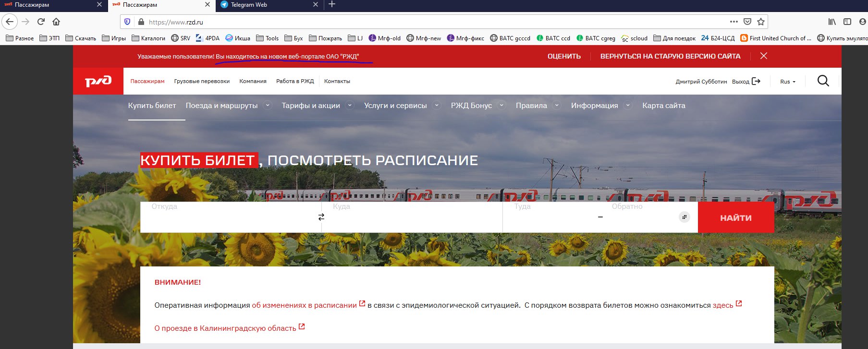Open Дмитрий Субботин profile link
The width and height of the screenshot is (868, 349).
(701, 82)
